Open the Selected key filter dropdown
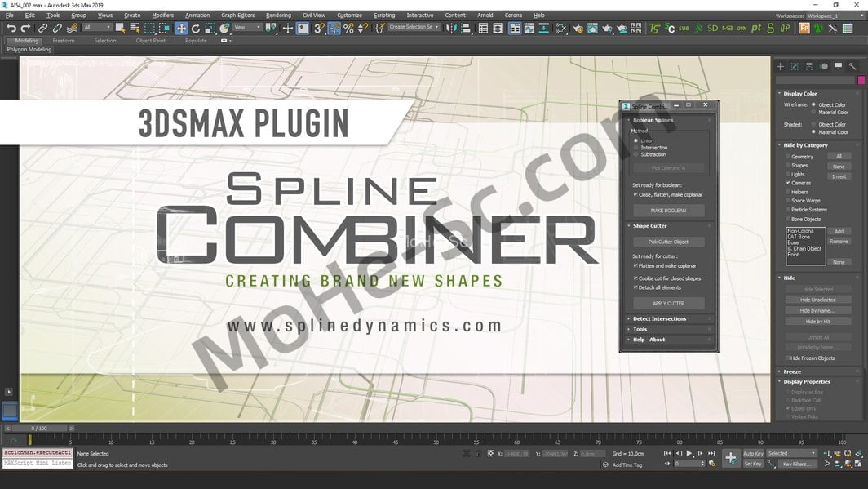The height and width of the screenshot is (489, 868). 790,453
